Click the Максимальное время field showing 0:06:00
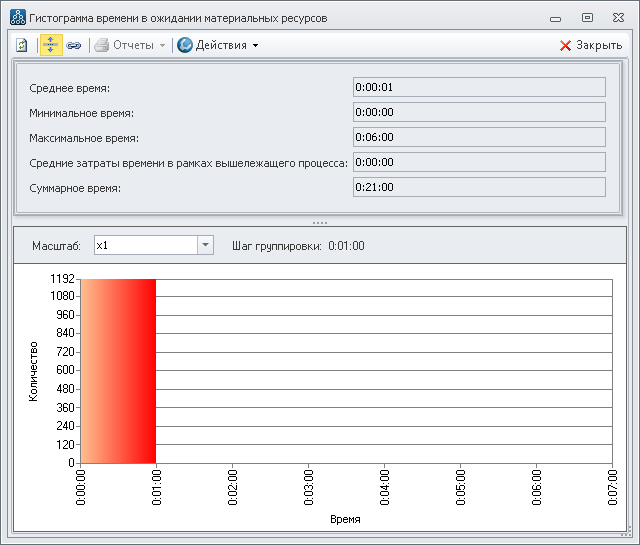Image resolution: width=640 pixels, height=545 pixels. 479,137
